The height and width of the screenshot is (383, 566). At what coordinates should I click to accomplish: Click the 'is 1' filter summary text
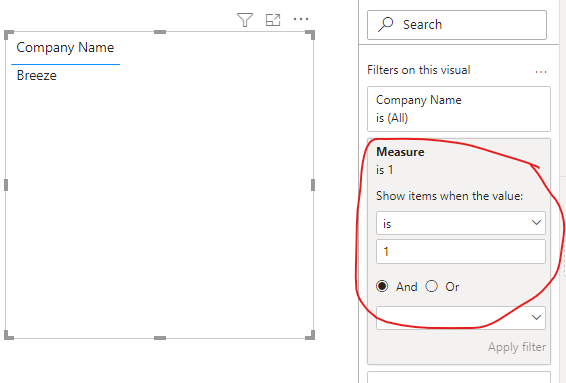(384, 170)
